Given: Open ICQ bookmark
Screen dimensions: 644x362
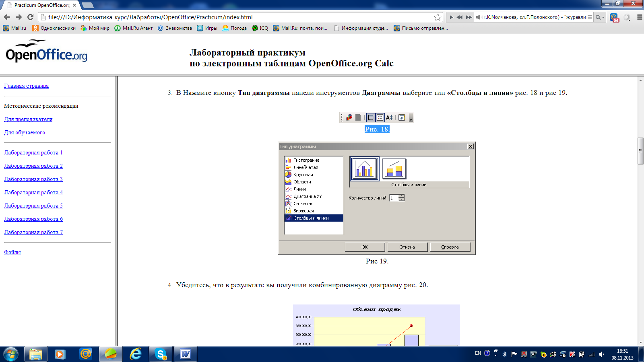Looking at the screenshot, I should coord(260,28).
